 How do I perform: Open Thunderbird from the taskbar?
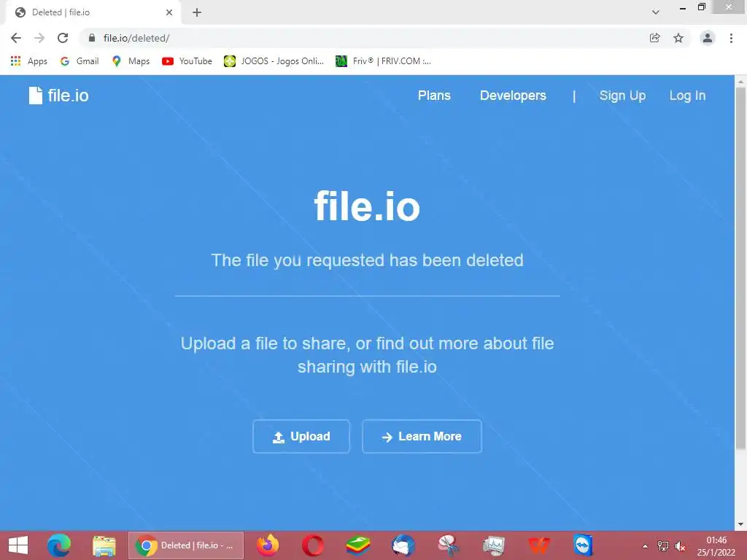pos(403,545)
